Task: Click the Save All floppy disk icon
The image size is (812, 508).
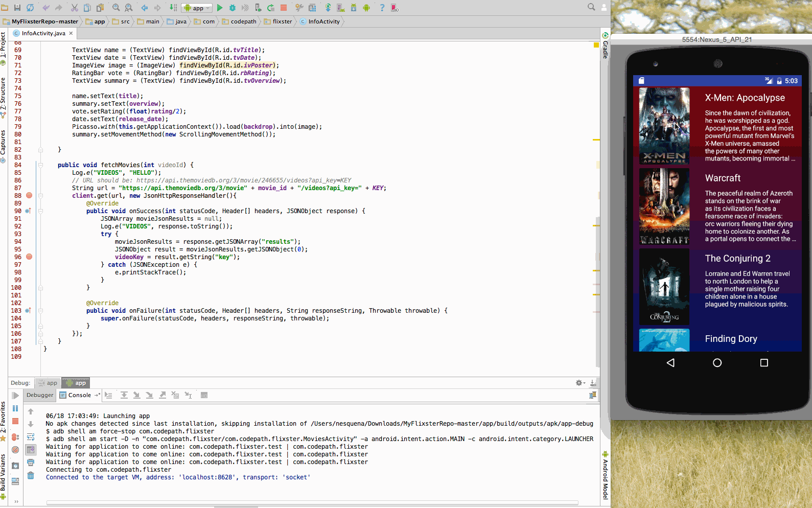Action: (x=17, y=8)
